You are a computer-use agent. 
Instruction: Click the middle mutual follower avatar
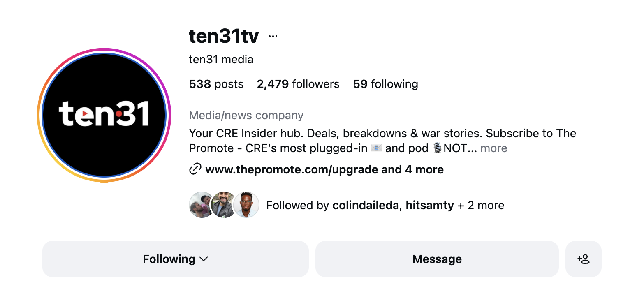click(x=224, y=205)
